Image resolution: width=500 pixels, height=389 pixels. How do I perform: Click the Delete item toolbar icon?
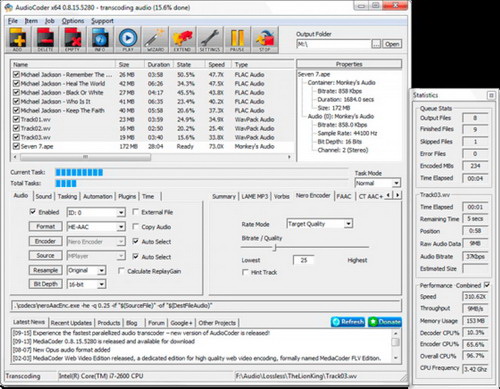pos(45,40)
